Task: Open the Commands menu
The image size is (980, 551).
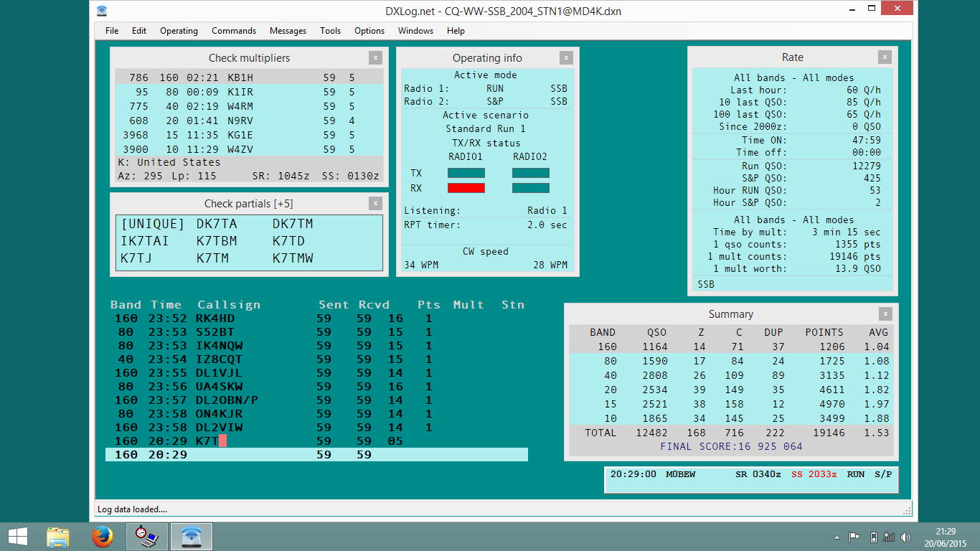Action: (x=234, y=31)
